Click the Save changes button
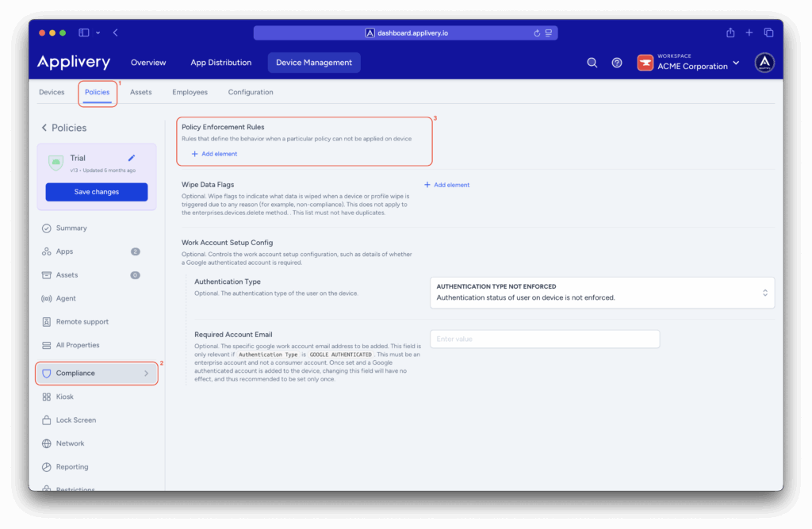Viewport: 812px width, 529px height. pos(97,192)
